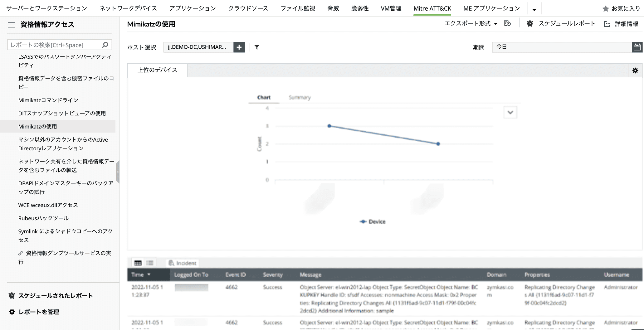
Task: Open the ホスト選択 host combo box
Action: (x=198, y=47)
